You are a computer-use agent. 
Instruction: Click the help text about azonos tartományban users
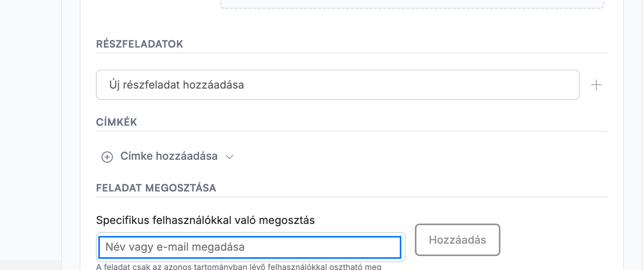point(238,267)
